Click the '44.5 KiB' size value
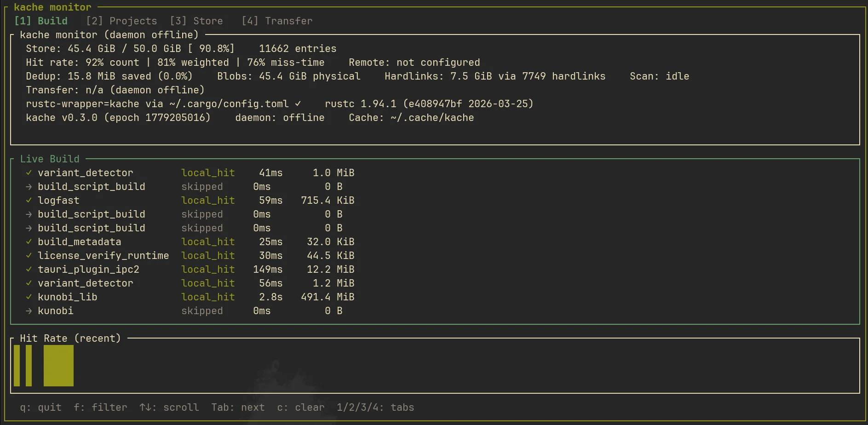Screen dimensions: 868x425 coord(331,256)
